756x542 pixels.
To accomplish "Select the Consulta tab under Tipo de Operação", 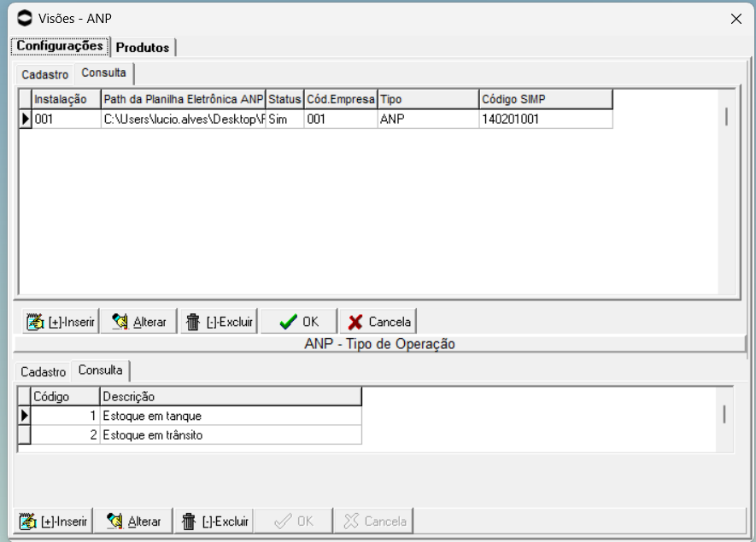I will [100, 370].
